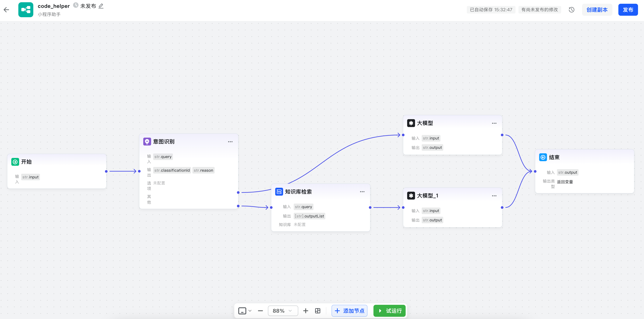Click str.output tag in 大模型_1 node

433,220
